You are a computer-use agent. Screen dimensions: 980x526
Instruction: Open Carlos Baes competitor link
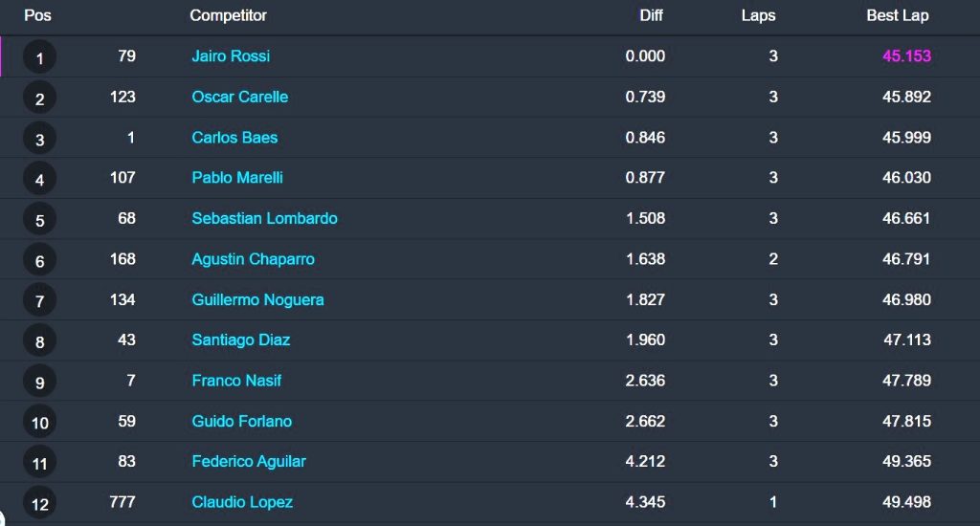pyautogui.click(x=234, y=138)
